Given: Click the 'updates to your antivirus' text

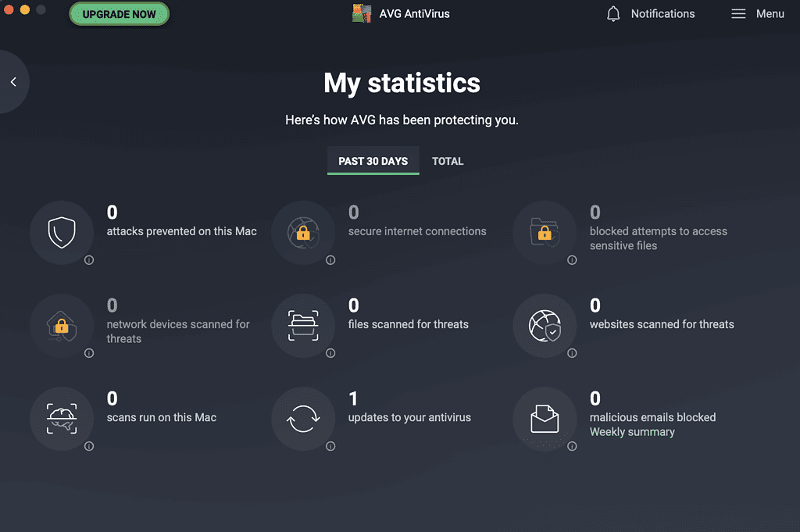Looking at the screenshot, I should pyautogui.click(x=409, y=417).
